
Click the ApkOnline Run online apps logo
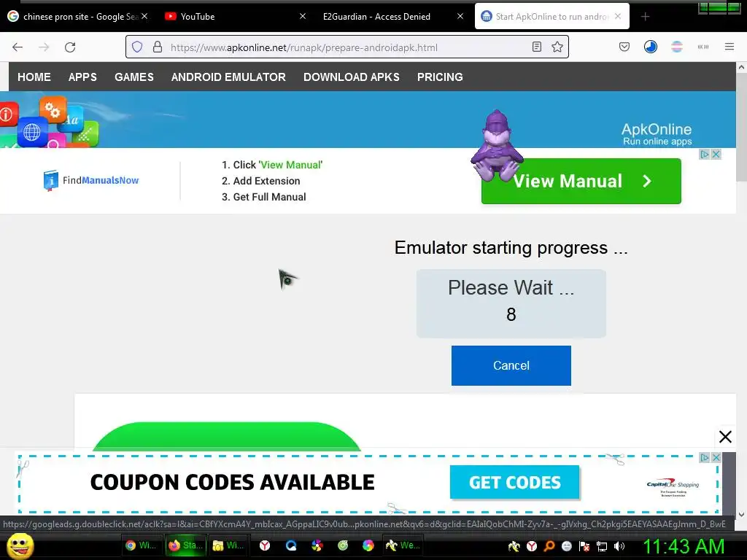pos(657,134)
